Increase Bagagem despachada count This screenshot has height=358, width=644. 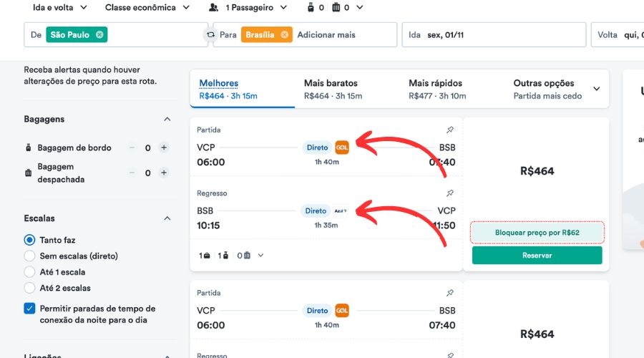click(x=164, y=173)
